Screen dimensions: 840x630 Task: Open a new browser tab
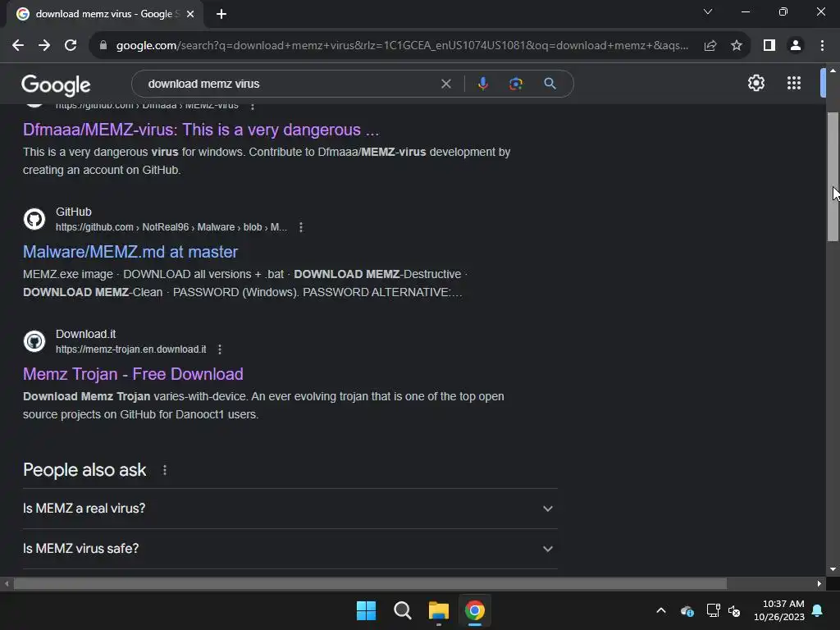pos(221,14)
